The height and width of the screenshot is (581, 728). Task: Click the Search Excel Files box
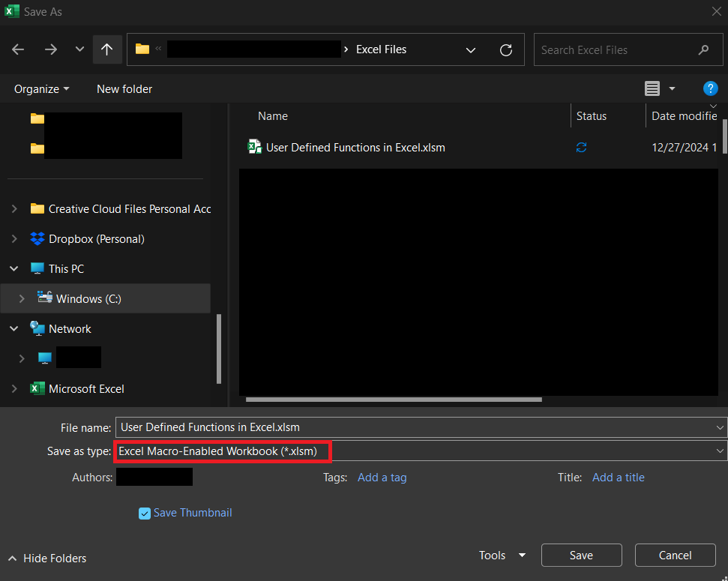point(628,49)
